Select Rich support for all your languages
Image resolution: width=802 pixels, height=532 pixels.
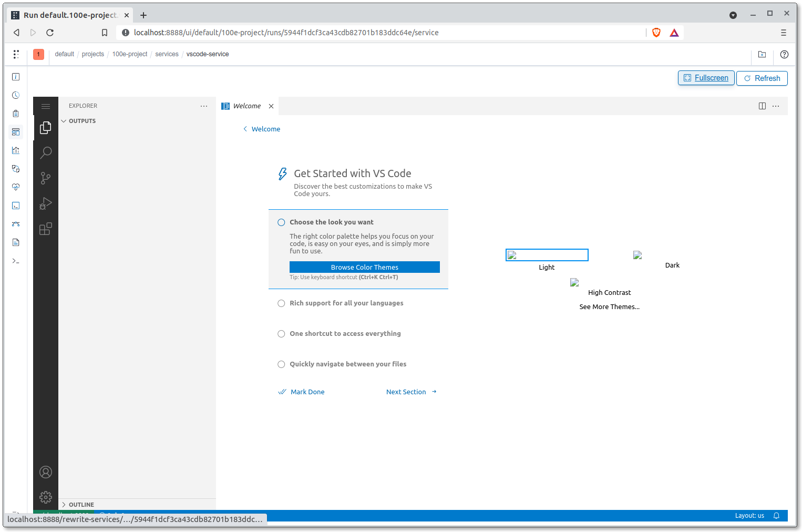(x=346, y=303)
